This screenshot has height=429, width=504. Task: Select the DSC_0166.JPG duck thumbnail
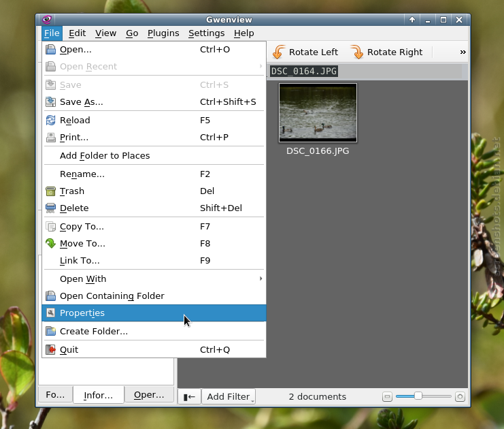coord(318,112)
